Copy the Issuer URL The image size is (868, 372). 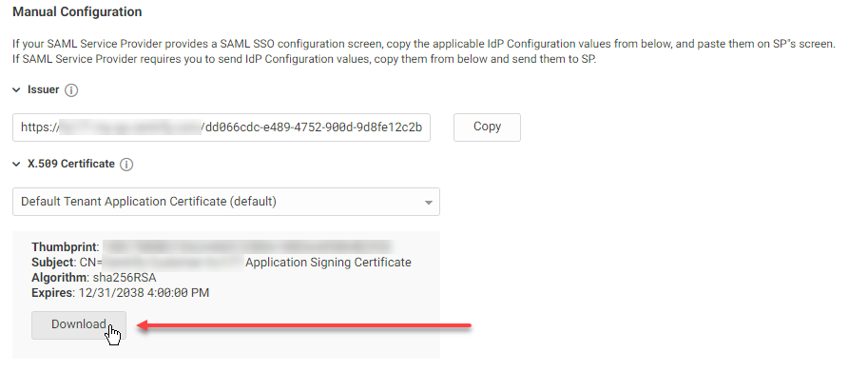pos(487,127)
